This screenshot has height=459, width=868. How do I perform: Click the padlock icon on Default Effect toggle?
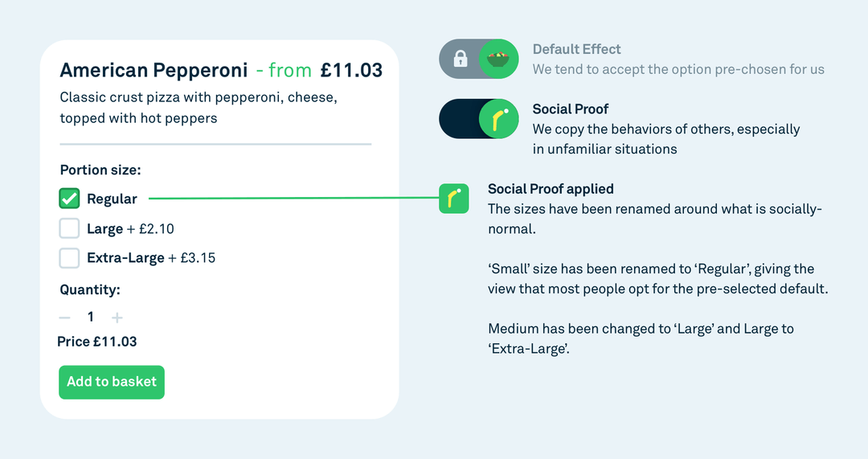(x=460, y=59)
